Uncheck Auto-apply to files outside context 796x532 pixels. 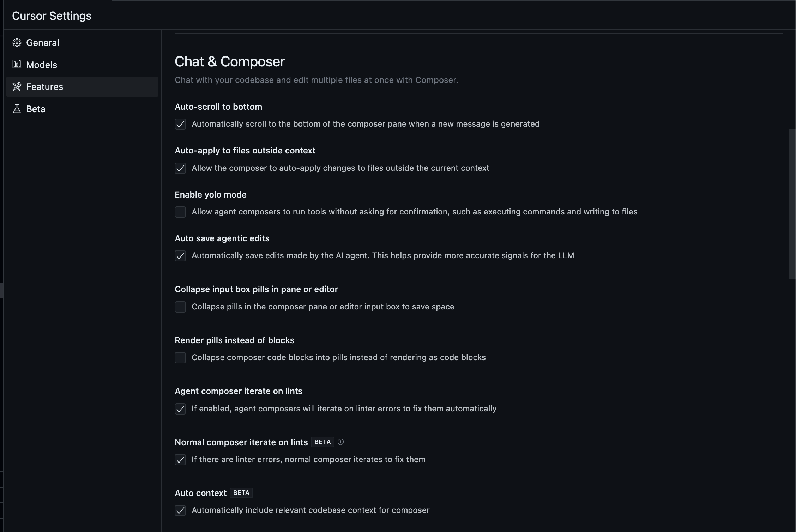[180, 168]
